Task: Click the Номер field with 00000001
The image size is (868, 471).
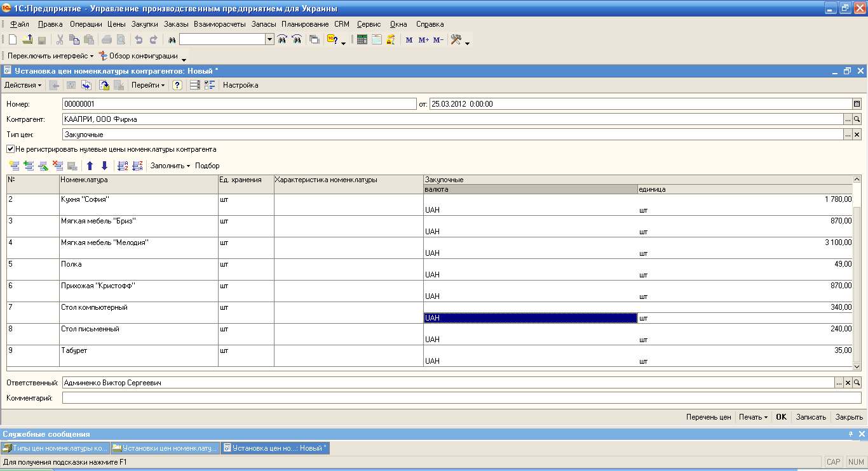Action: 238,103
